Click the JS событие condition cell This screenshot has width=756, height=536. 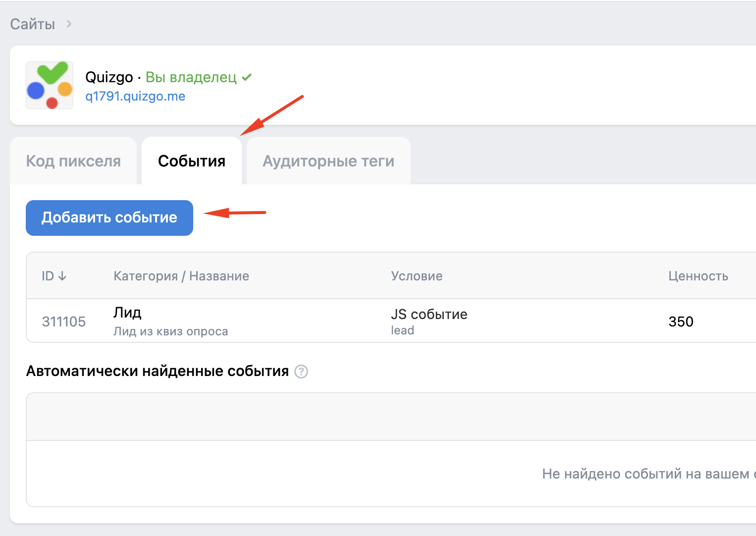(429, 314)
